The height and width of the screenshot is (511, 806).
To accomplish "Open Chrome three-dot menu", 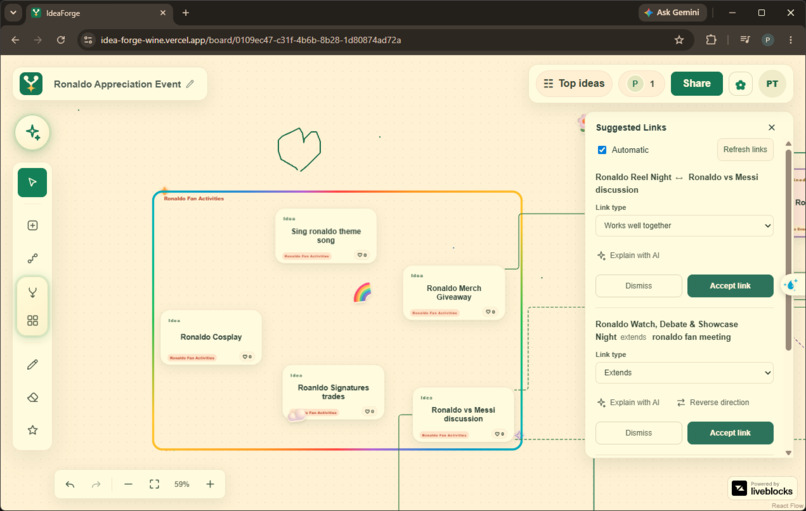I will [791, 40].
